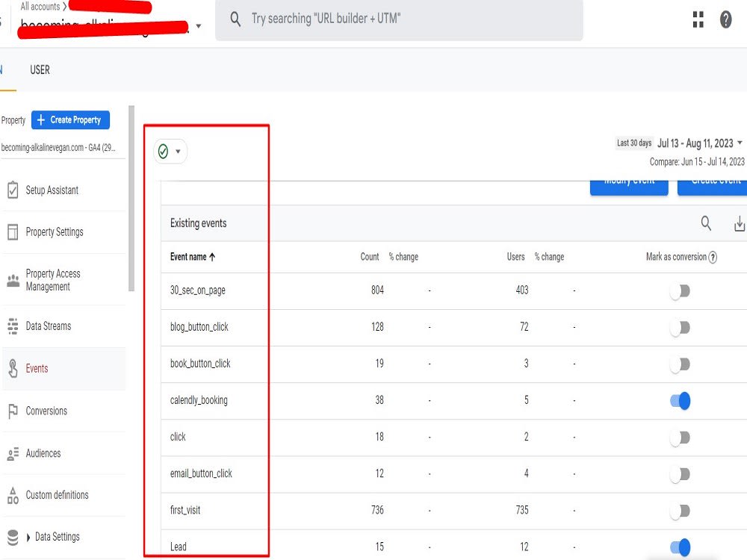Click Create event button
This screenshot has width=747, height=560.
pyautogui.click(x=713, y=187)
